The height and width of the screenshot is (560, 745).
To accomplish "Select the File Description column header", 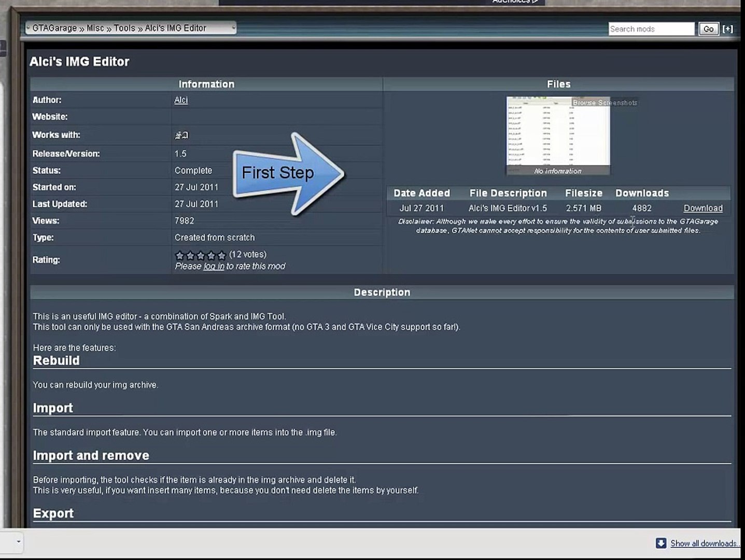I will [508, 193].
